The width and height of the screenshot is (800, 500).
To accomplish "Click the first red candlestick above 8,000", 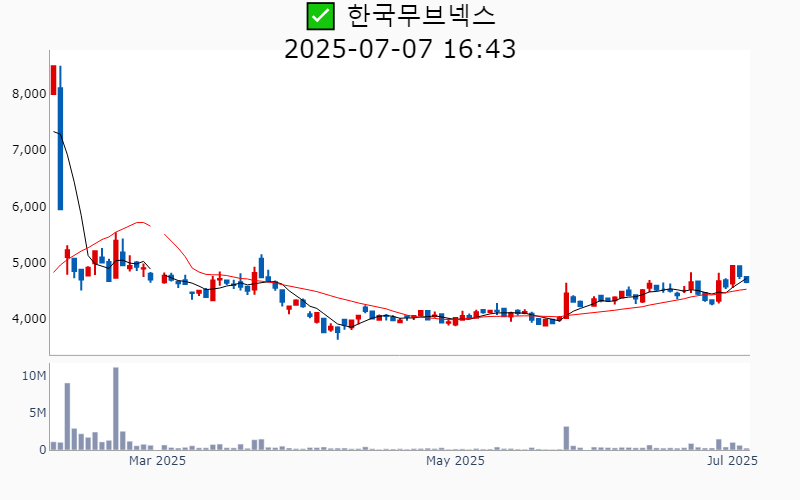I will (x=53, y=80).
